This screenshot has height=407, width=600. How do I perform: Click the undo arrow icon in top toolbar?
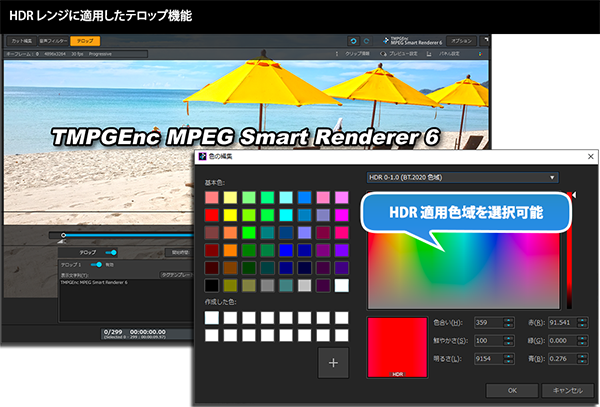353,41
